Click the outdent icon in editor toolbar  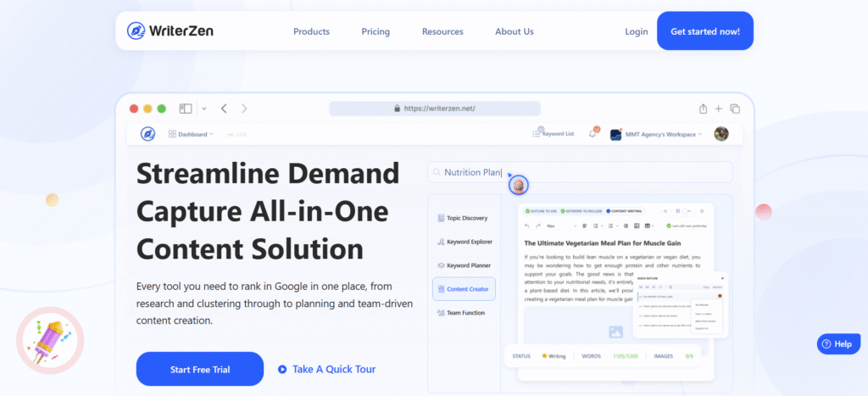coord(626,226)
